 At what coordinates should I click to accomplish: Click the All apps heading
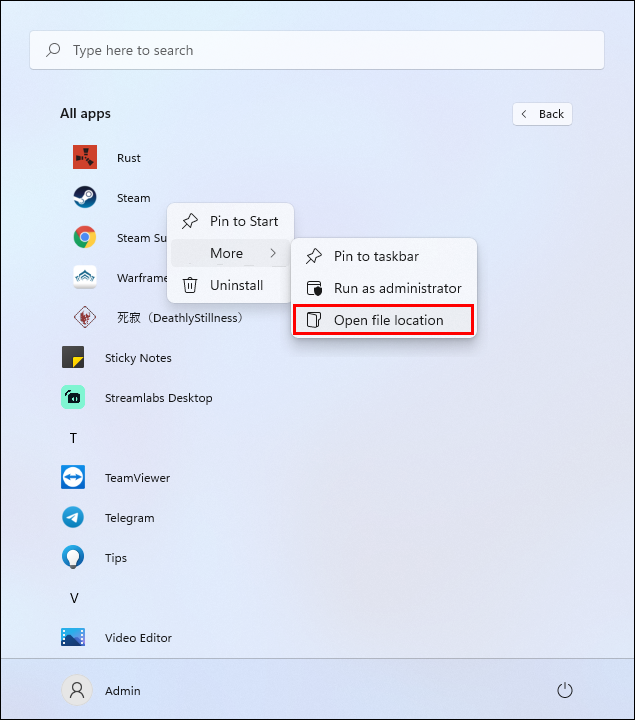(85, 113)
